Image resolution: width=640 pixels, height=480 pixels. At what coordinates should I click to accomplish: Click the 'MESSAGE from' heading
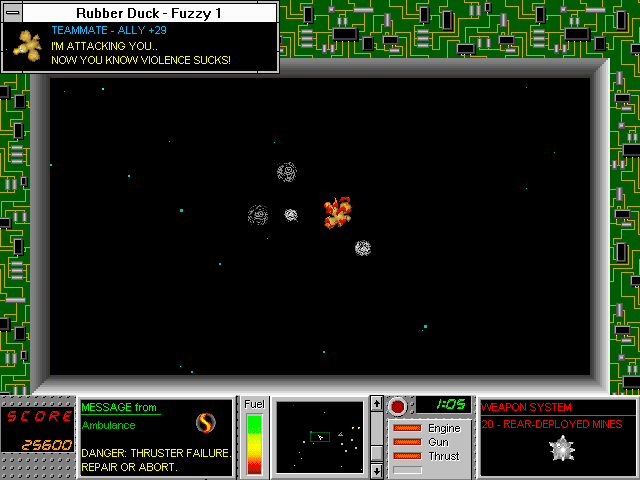coord(119,407)
